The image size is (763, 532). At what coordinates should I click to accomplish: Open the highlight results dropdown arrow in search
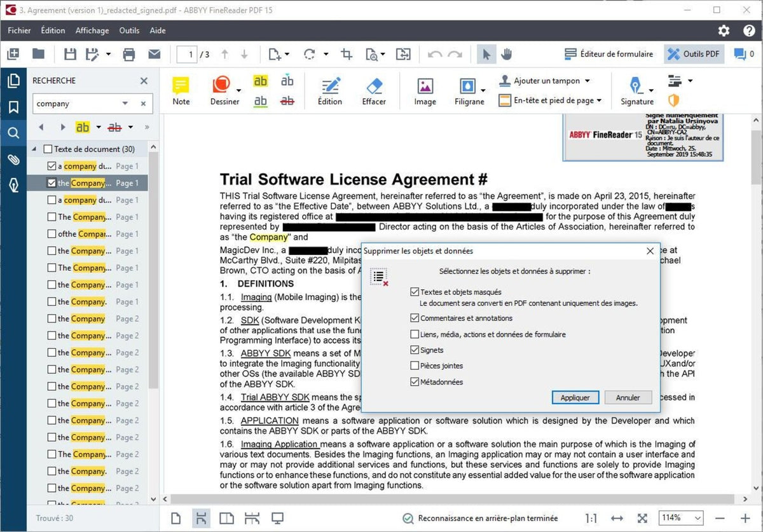click(x=99, y=127)
